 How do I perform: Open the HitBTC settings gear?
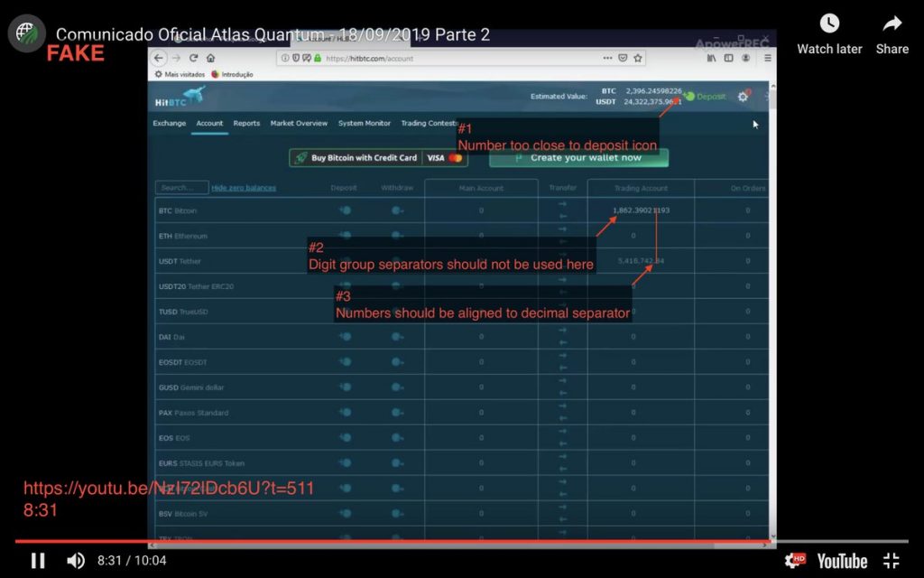point(744,96)
